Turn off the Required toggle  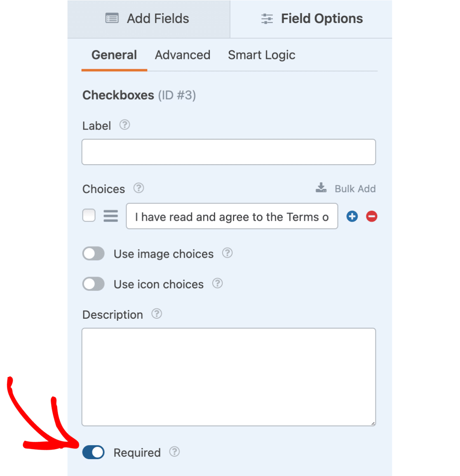94,452
